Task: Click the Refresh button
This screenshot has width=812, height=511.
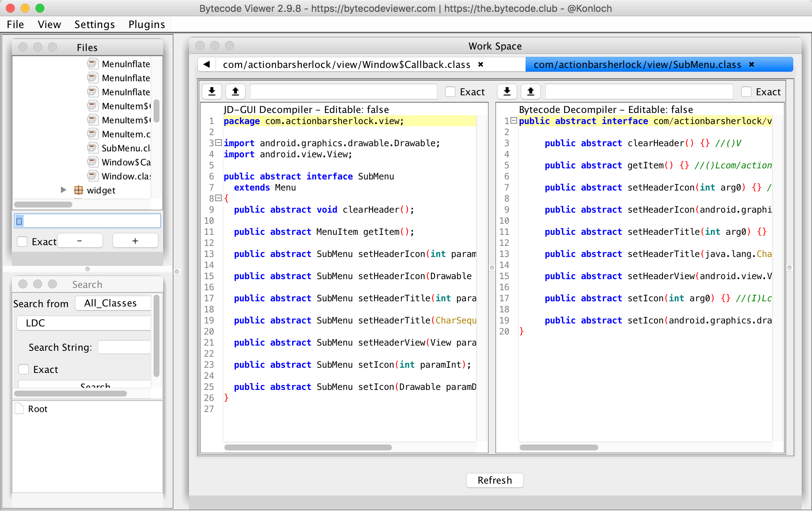Action: pyautogui.click(x=495, y=480)
